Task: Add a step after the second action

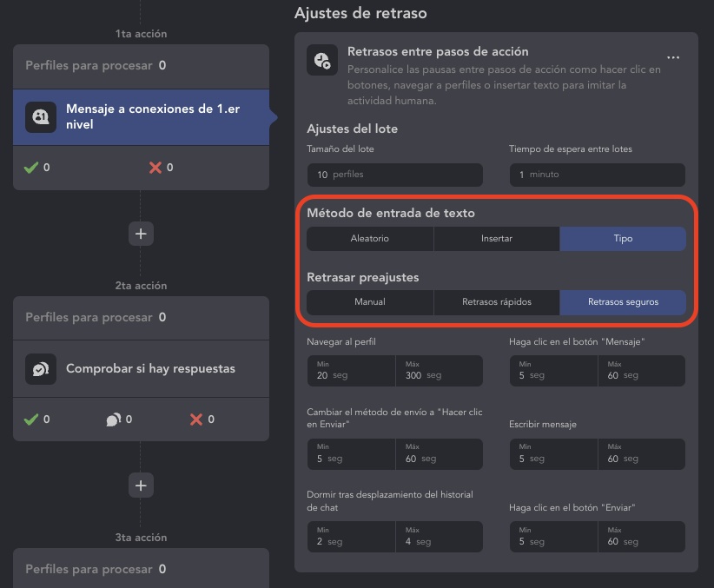Action: [x=141, y=486]
